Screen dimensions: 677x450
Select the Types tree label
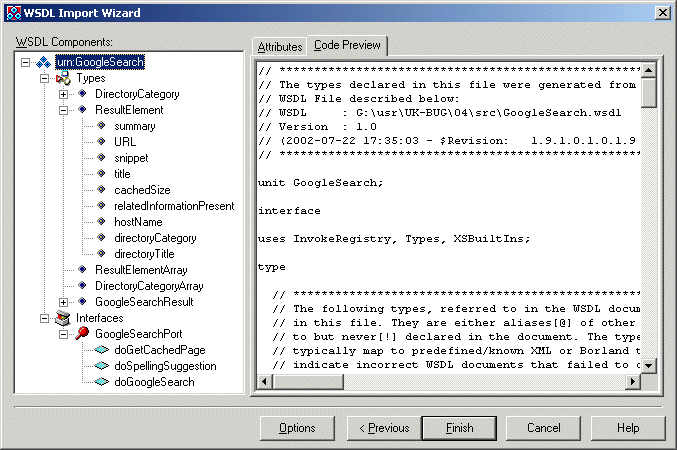pyautogui.click(x=91, y=78)
